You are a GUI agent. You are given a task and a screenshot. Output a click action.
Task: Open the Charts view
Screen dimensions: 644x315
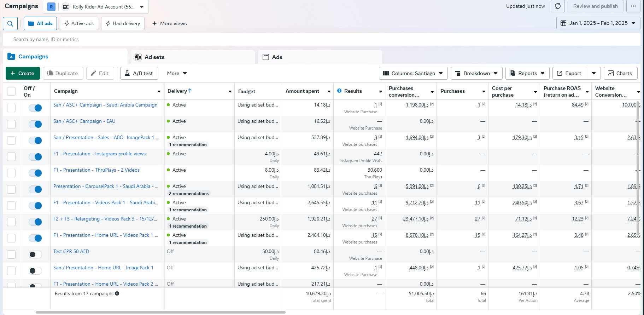(620, 73)
